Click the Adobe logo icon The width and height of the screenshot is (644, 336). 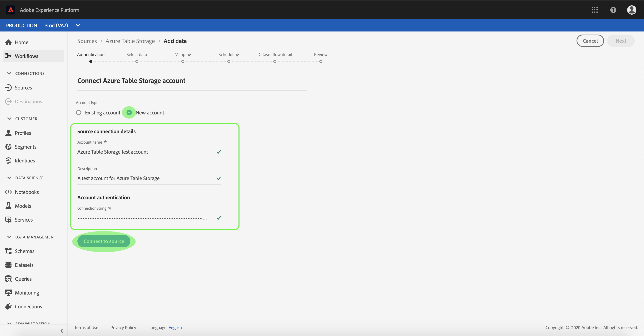11,10
